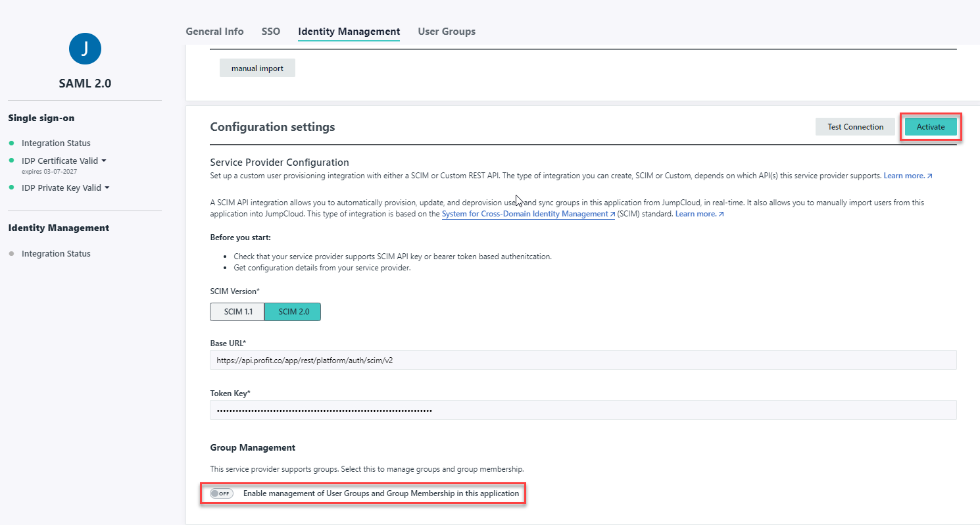The width and height of the screenshot is (980, 525).
Task: Toggle management of User Groups switch
Action: pyautogui.click(x=222, y=493)
